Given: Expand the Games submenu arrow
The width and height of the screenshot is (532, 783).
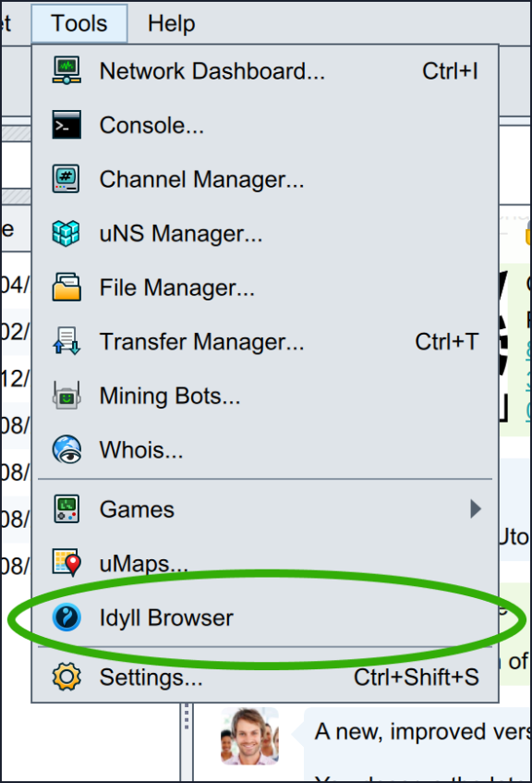Looking at the screenshot, I should click(x=475, y=508).
